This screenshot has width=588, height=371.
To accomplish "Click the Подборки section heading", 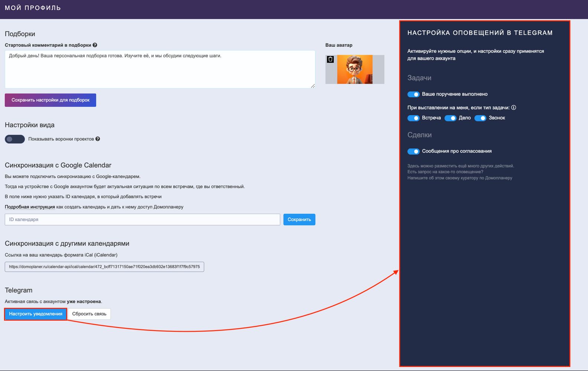I will (x=20, y=34).
